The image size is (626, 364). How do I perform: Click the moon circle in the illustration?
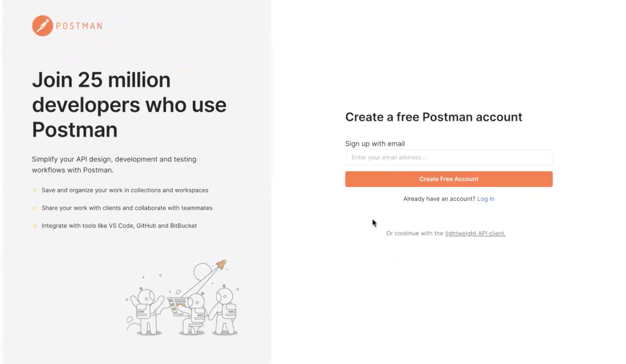(203, 272)
